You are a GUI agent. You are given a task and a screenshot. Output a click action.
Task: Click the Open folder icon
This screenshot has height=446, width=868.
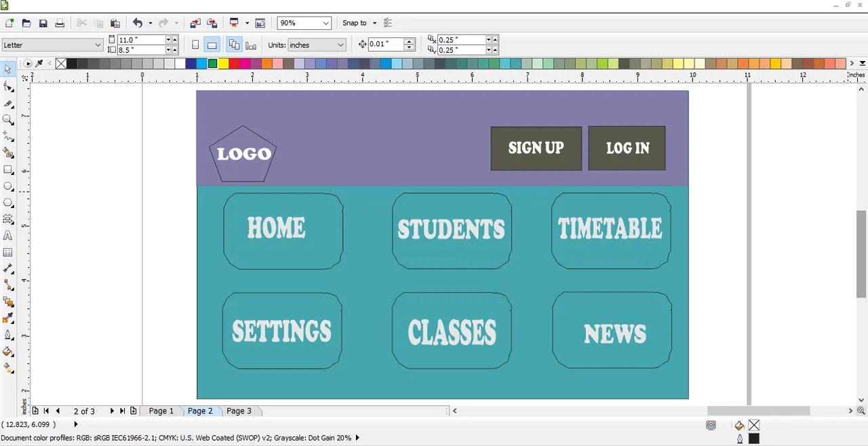pyautogui.click(x=26, y=23)
